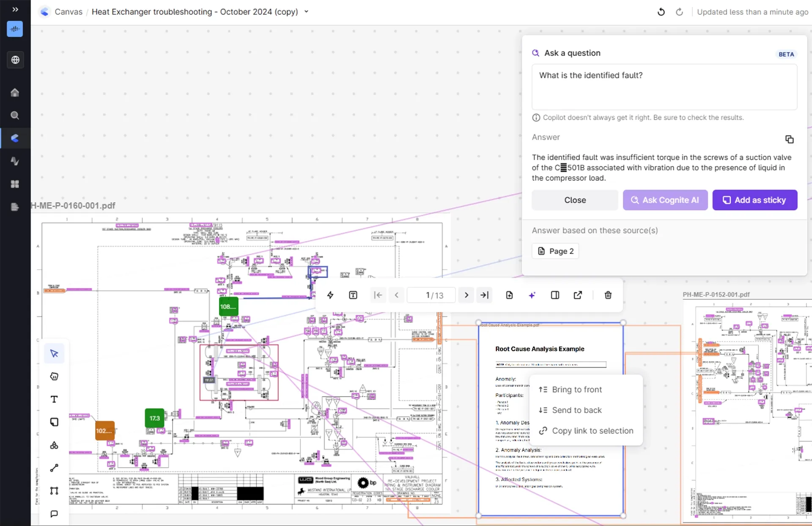Delete the selected document with trash icon
812x526 pixels.
(x=608, y=295)
